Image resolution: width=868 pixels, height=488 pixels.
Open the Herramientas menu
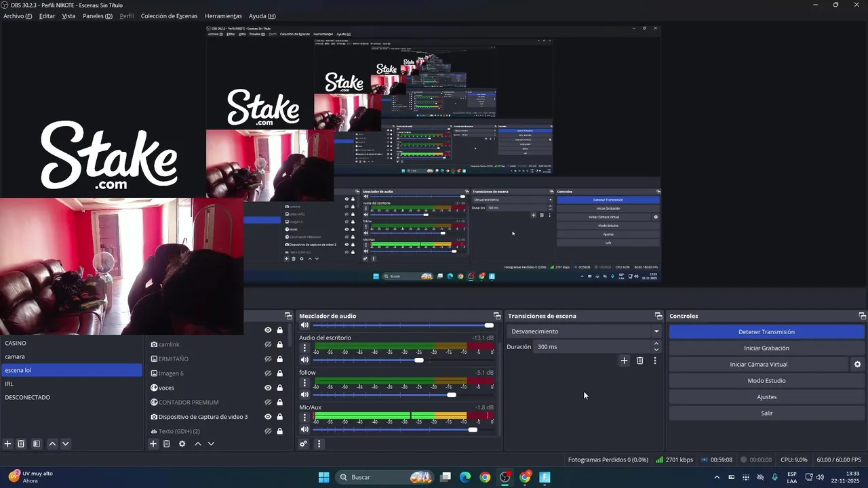(223, 16)
